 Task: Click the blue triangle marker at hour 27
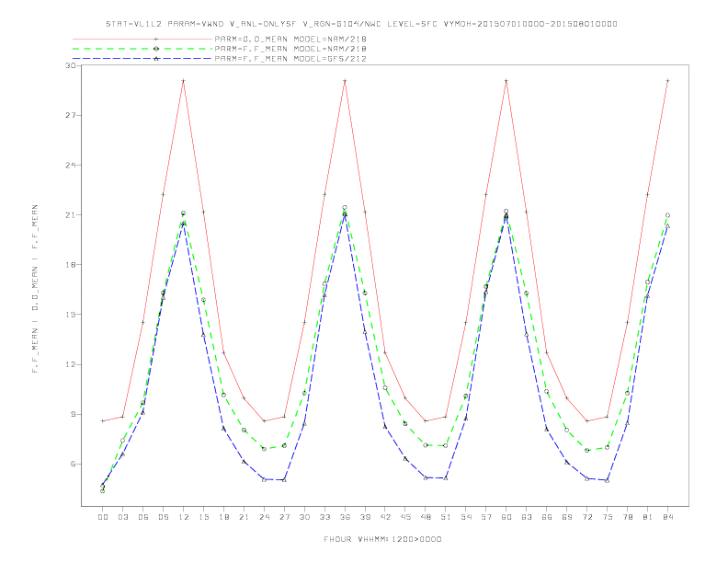point(284,480)
